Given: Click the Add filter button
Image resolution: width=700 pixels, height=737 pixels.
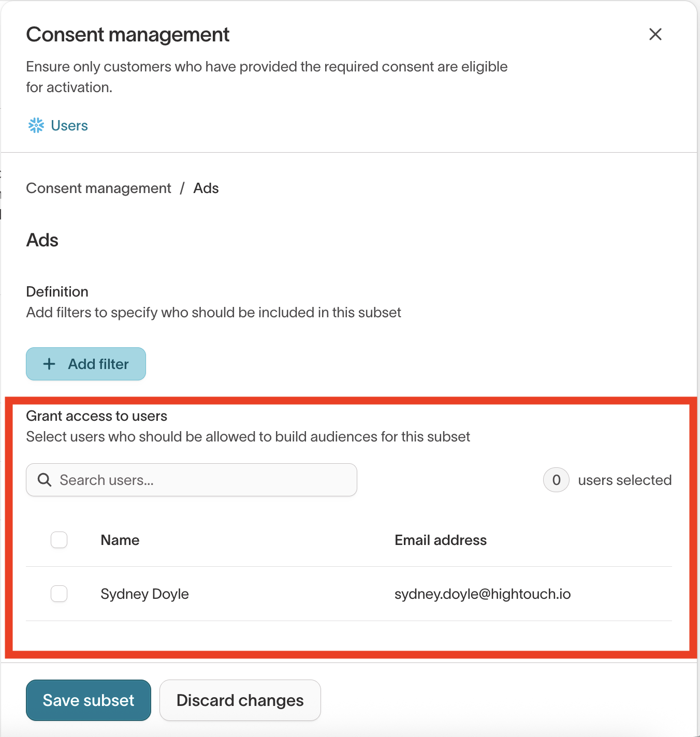Looking at the screenshot, I should 86,364.
